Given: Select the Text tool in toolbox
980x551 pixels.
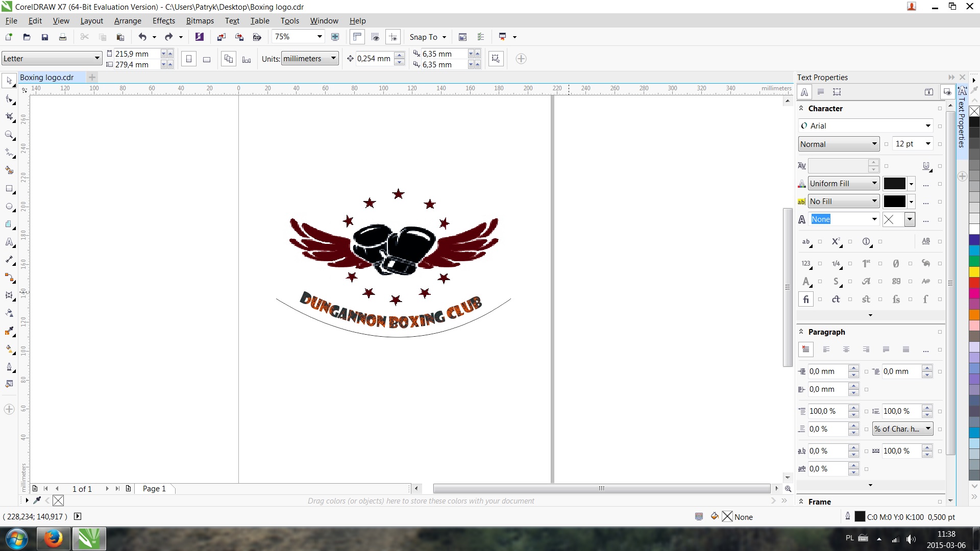Looking at the screenshot, I should (9, 242).
